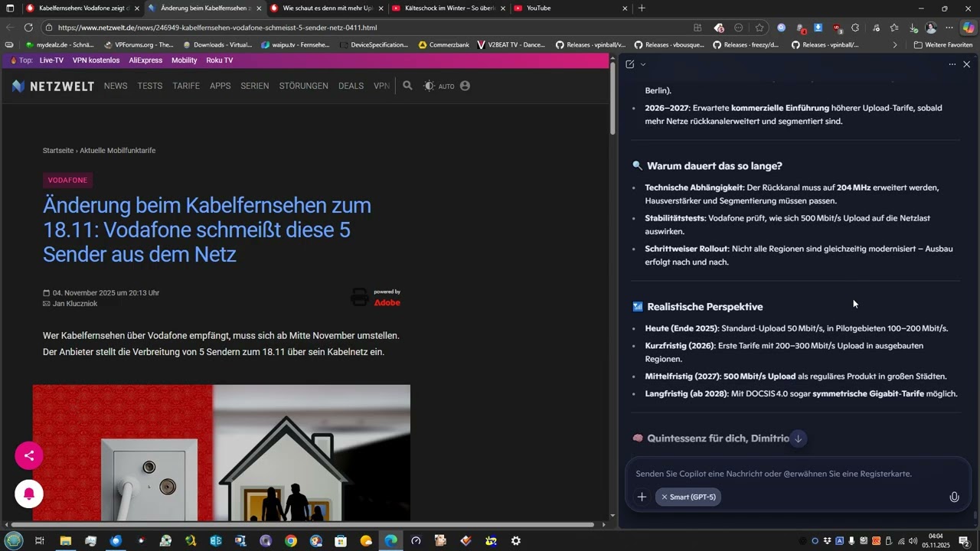Open the uBlock extension icon showing 3

pos(838,28)
